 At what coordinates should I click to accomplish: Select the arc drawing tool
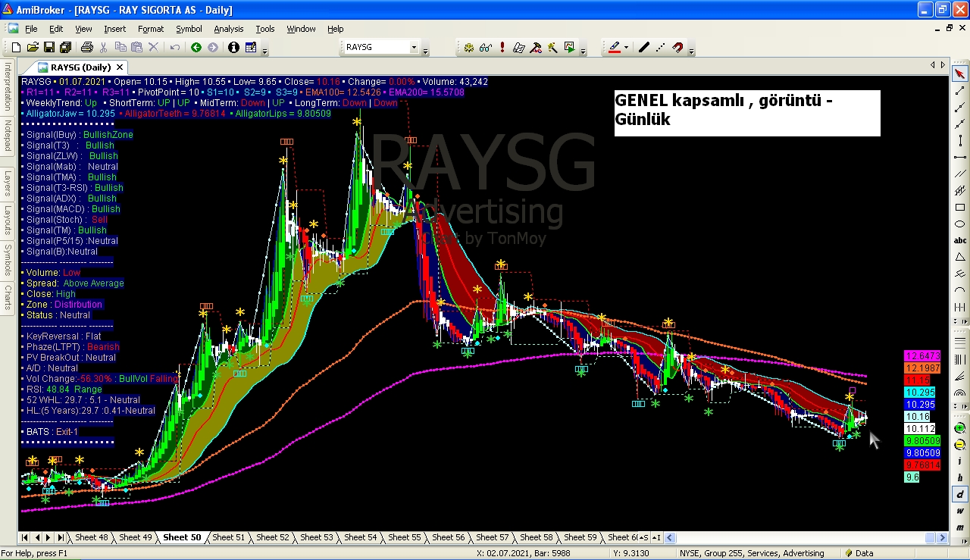click(960, 290)
